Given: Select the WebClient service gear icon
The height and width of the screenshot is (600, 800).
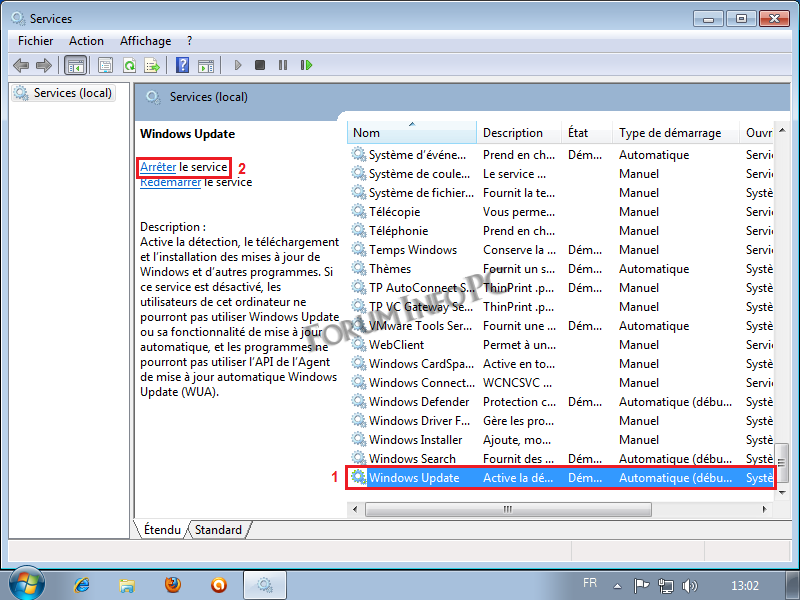Looking at the screenshot, I should point(359,345).
